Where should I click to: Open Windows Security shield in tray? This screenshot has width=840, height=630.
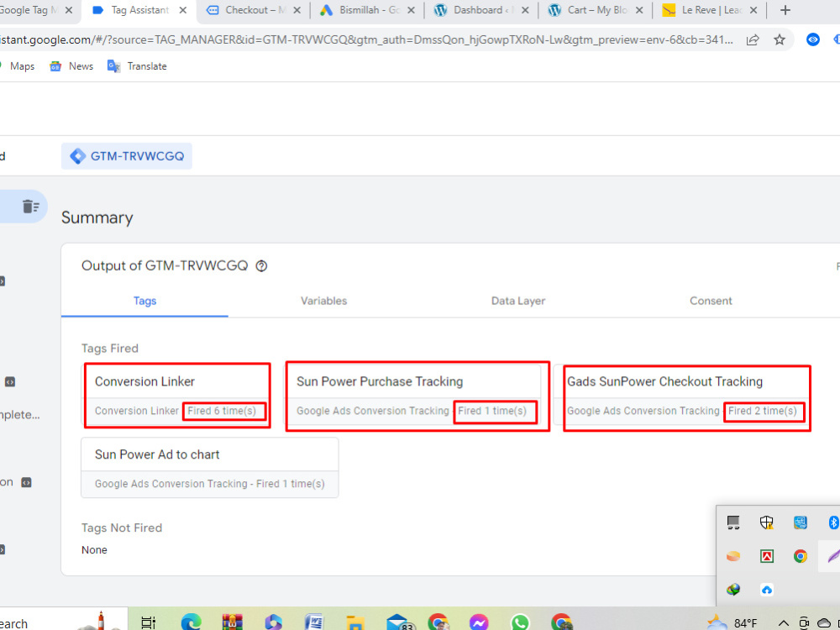tap(767, 522)
